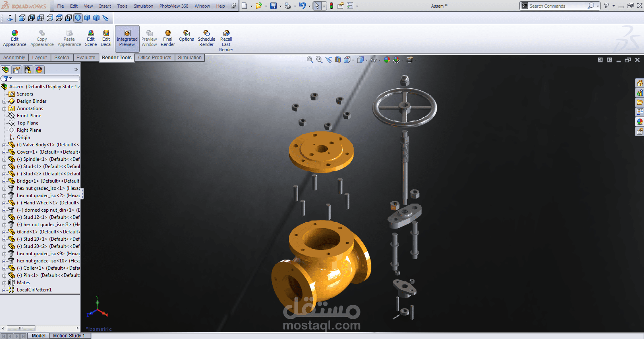This screenshot has width=644, height=339.
Task: Open FeatureManager design tree tab icon
Action: (5, 70)
